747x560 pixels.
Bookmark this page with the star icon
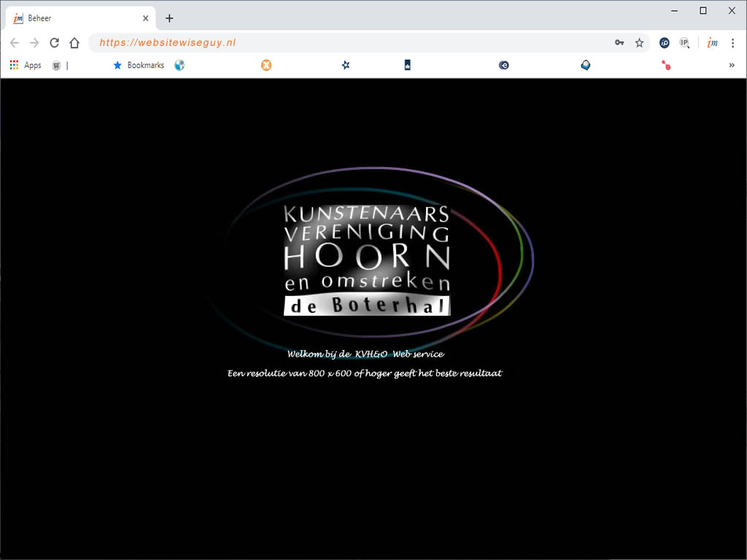point(639,43)
